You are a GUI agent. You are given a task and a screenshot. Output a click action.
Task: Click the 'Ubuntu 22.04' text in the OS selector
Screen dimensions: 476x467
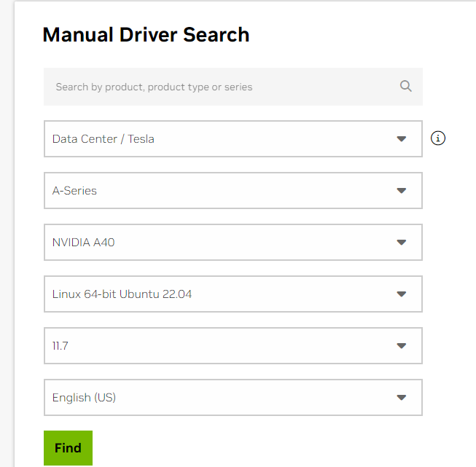point(155,294)
